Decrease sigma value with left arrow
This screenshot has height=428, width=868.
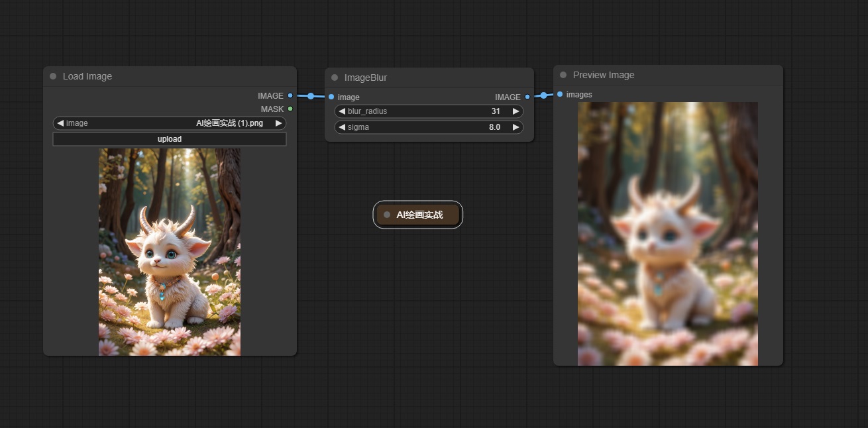[342, 127]
